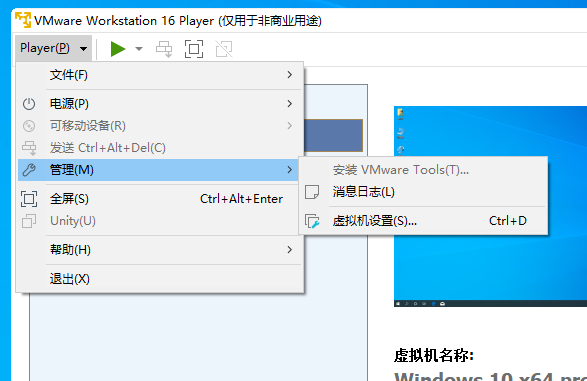Click the fullscreen icon beside 全屏(S)
Viewport: 587px width, 381px height.
click(29, 199)
